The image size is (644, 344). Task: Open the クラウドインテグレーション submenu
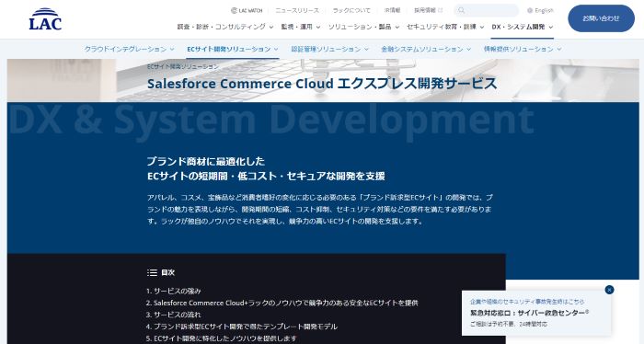[130, 49]
